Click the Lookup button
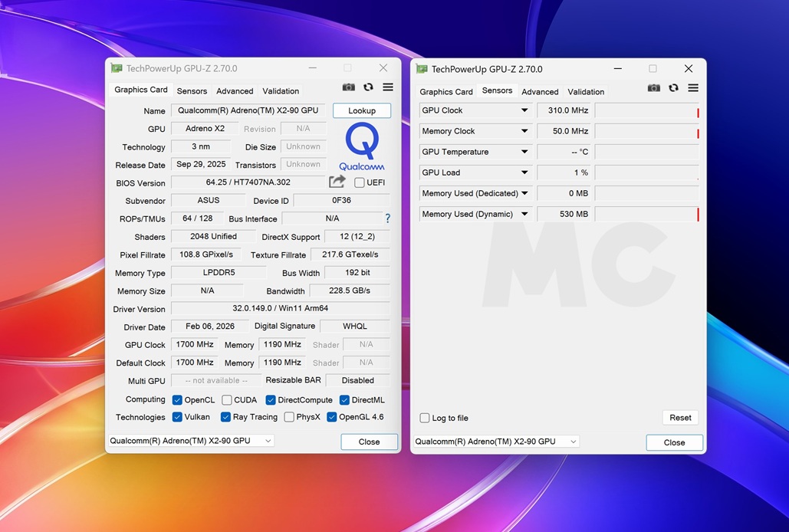This screenshot has height=532, width=789. [x=362, y=110]
